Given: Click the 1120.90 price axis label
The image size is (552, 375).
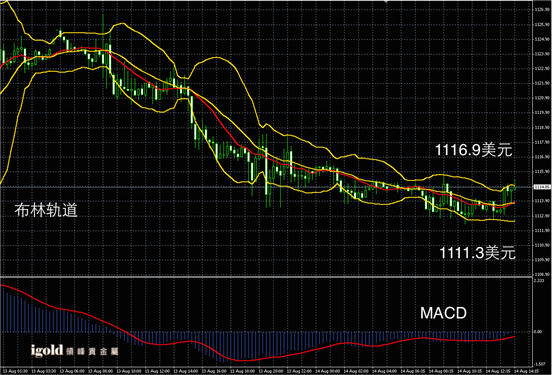Looking at the screenshot, I should coord(542,98).
